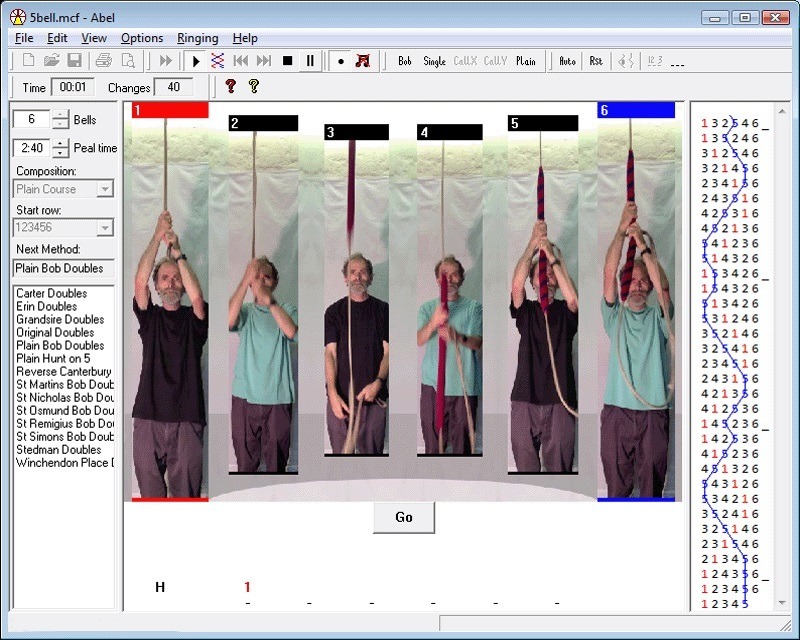Screen dimensions: 800x640
Task: Open the Options menu
Action: click(x=142, y=38)
